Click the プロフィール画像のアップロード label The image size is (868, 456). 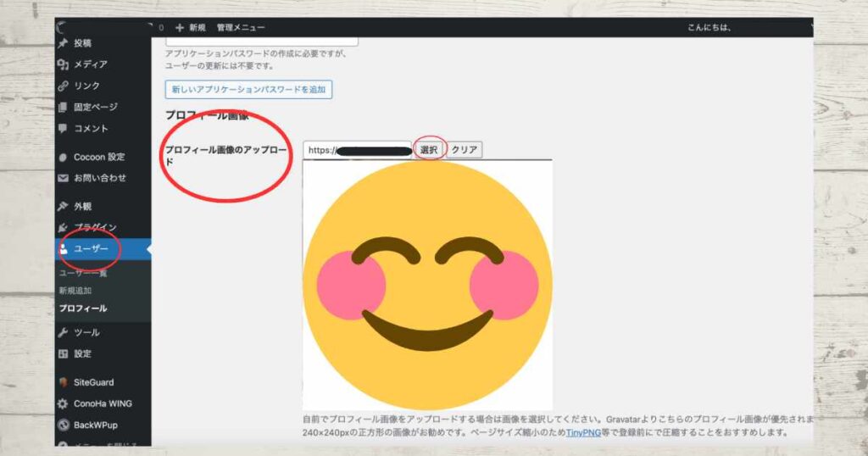tap(225, 155)
